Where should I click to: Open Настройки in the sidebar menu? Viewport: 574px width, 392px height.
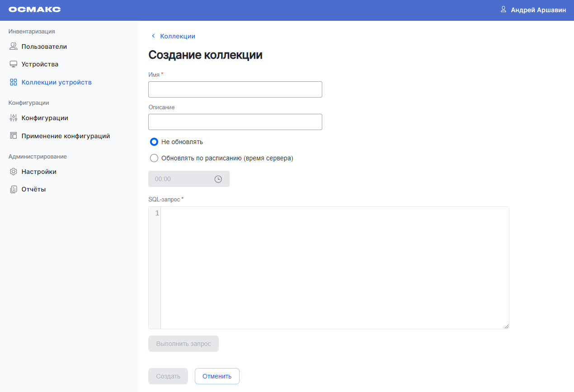[x=39, y=172]
